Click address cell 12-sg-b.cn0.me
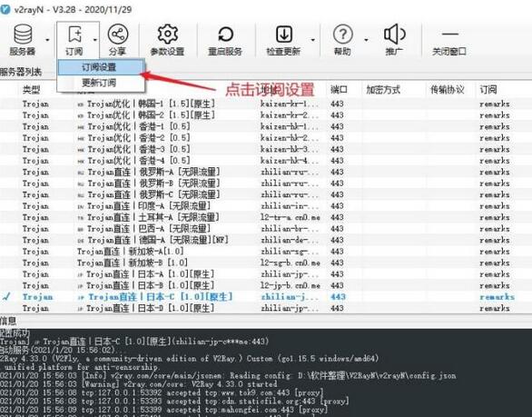 pos(291,263)
